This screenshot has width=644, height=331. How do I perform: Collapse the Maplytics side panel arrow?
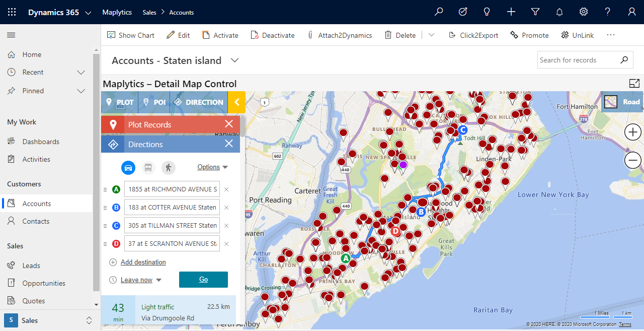[236, 102]
